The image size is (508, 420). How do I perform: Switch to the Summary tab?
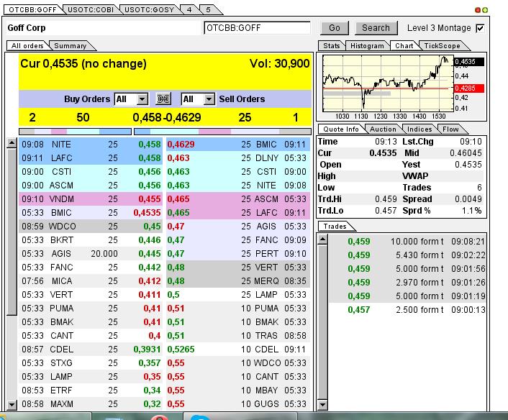70,45
